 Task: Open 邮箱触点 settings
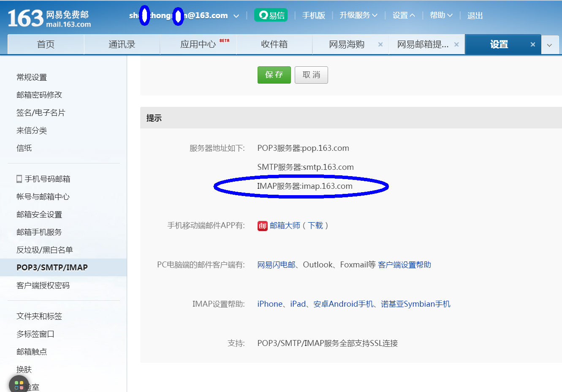(32, 352)
